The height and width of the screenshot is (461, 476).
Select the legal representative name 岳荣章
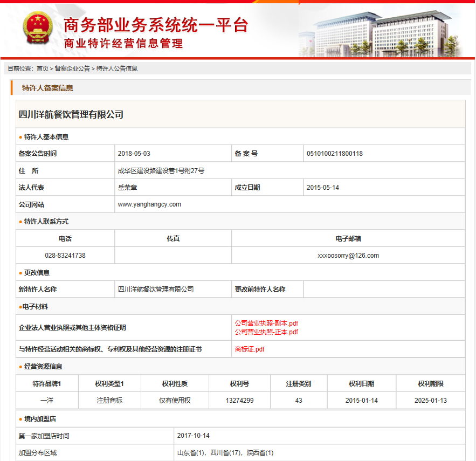click(x=128, y=188)
